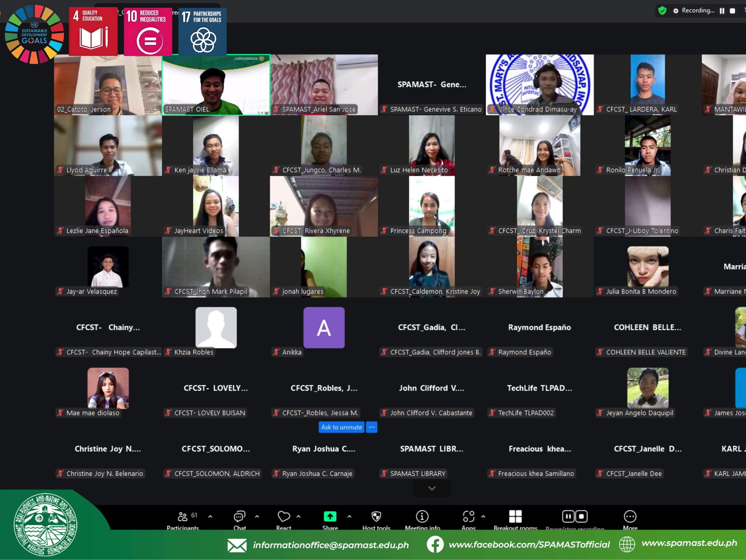The height and width of the screenshot is (560, 746).
Task: Click Ask to unmute button
Action: pyautogui.click(x=341, y=427)
